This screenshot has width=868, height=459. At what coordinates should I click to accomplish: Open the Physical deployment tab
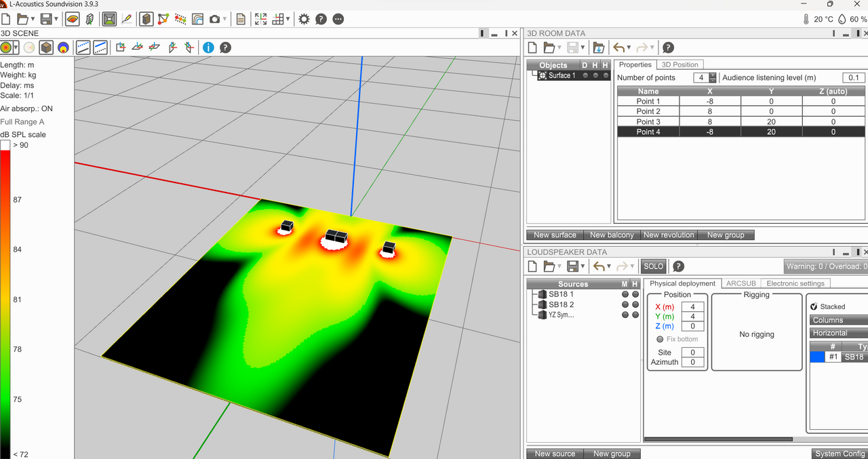(x=682, y=283)
